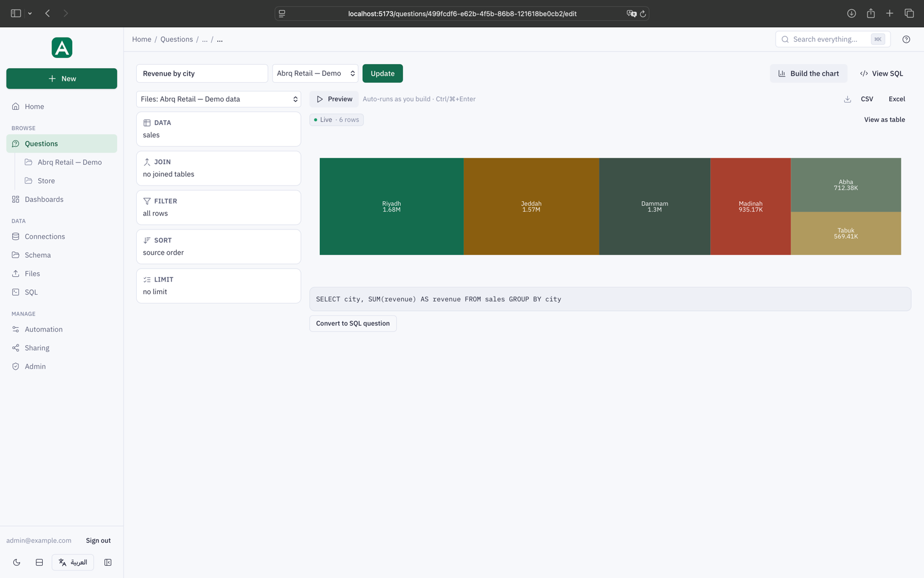
Task: Export as Excel
Action: click(x=896, y=99)
